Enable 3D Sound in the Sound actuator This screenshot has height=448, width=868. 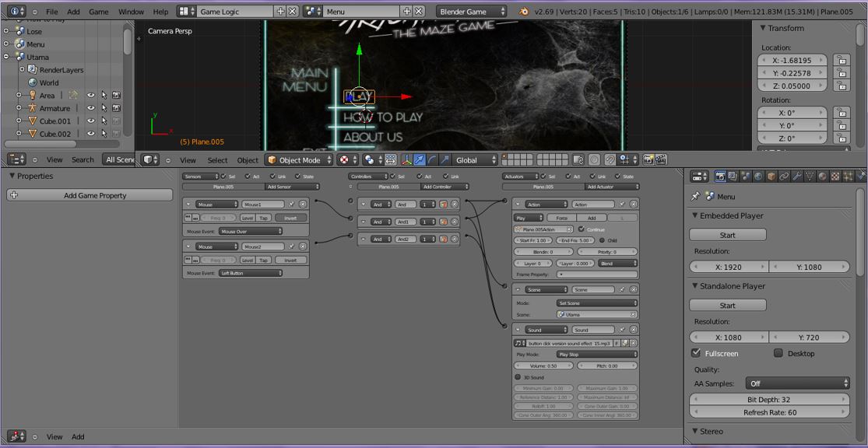[518, 377]
